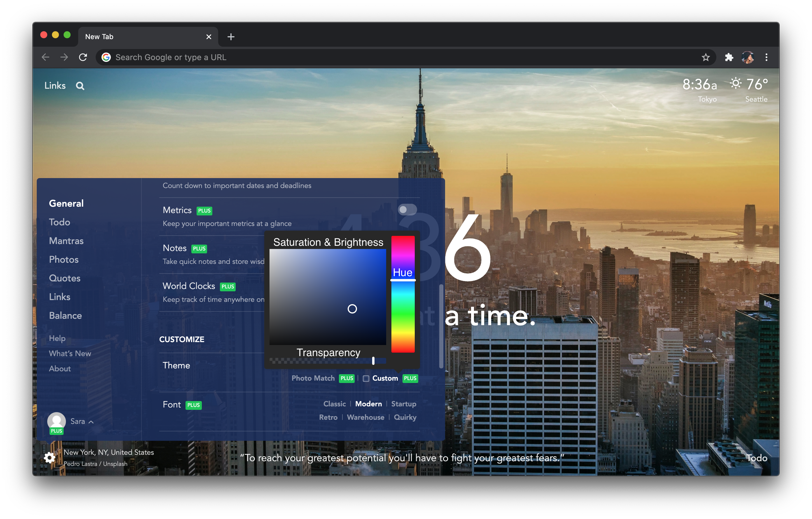Click the Theme setting label
This screenshot has width=812, height=519.
click(176, 365)
